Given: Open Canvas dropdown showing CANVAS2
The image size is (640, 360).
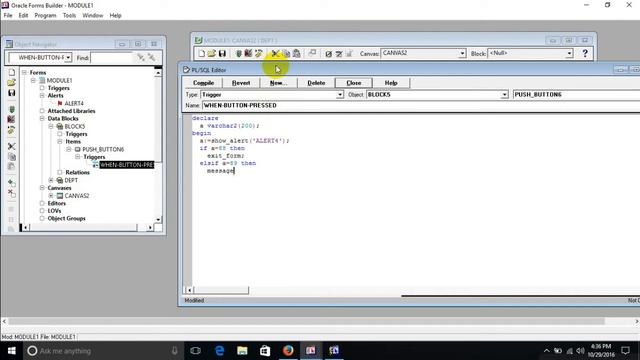Looking at the screenshot, I should (462, 53).
